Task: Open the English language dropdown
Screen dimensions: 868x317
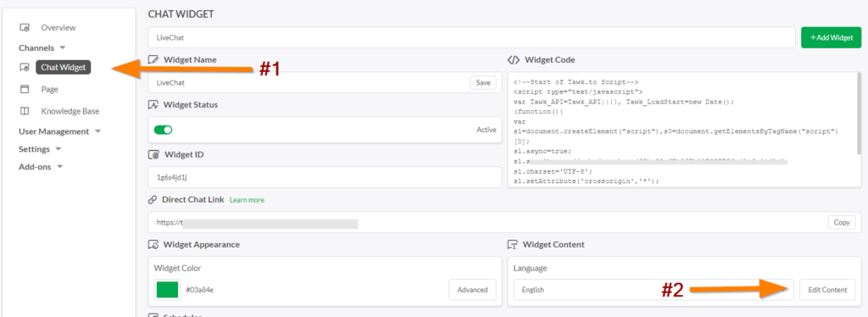Action: click(654, 290)
